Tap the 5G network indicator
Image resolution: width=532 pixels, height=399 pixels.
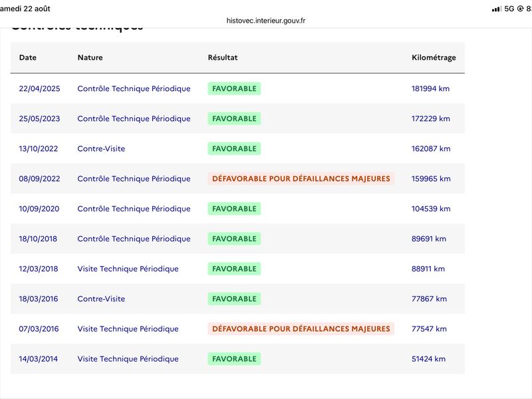coord(509,9)
